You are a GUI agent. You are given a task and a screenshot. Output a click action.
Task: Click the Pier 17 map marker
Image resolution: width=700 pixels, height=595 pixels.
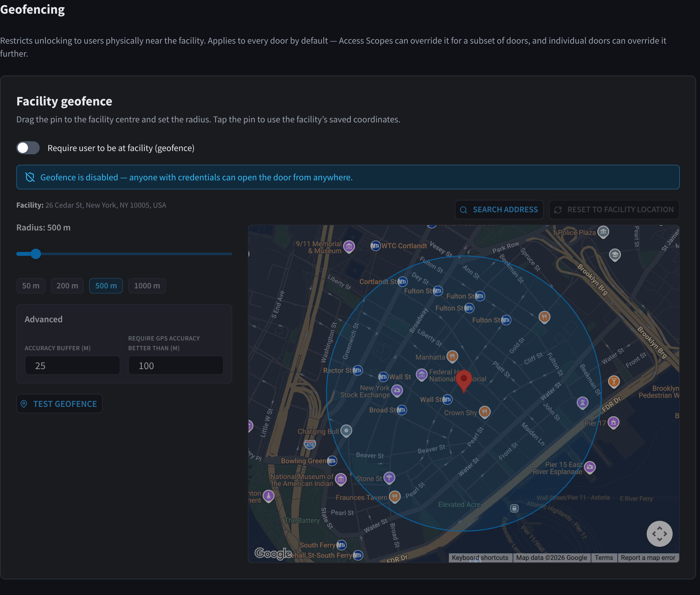pyautogui.click(x=613, y=422)
